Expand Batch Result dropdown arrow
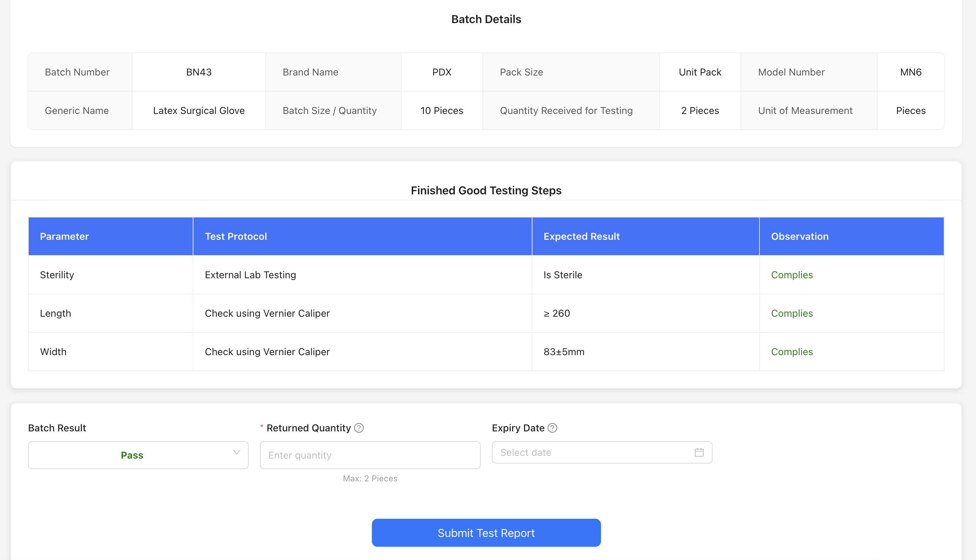 (237, 452)
